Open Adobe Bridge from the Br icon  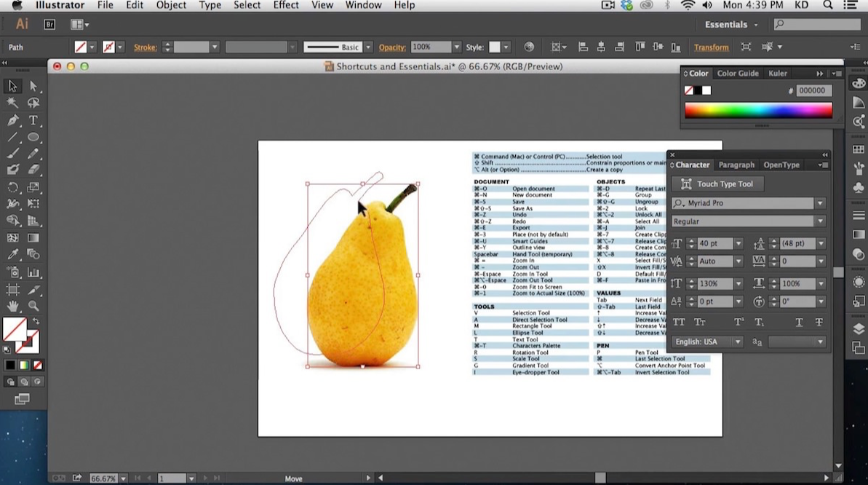coord(49,24)
